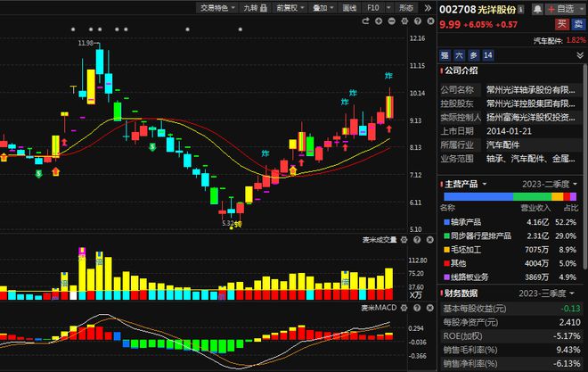This screenshot has height=372, width=588.
Task: Change the 2023-二季度 period dropdown
Action: [550, 185]
